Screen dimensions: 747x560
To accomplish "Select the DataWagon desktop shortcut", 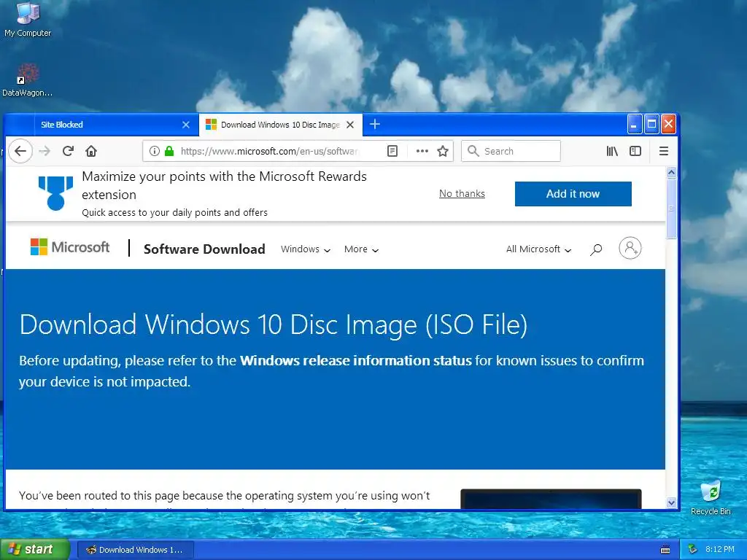I will pyautogui.click(x=27, y=80).
